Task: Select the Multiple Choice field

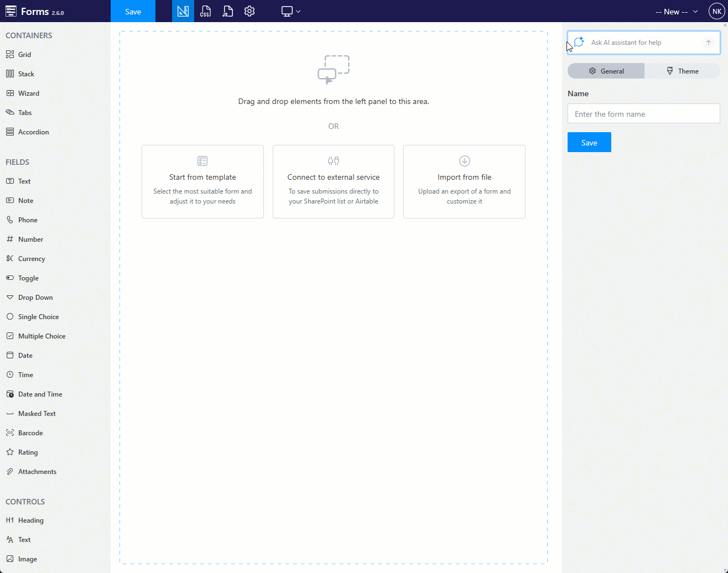Action: click(x=41, y=336)
